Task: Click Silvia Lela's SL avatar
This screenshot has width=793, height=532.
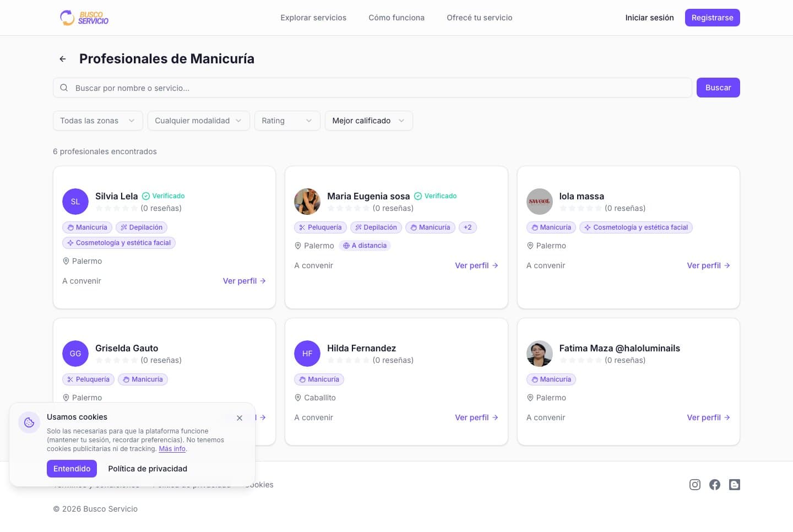Action: (75, 202)
